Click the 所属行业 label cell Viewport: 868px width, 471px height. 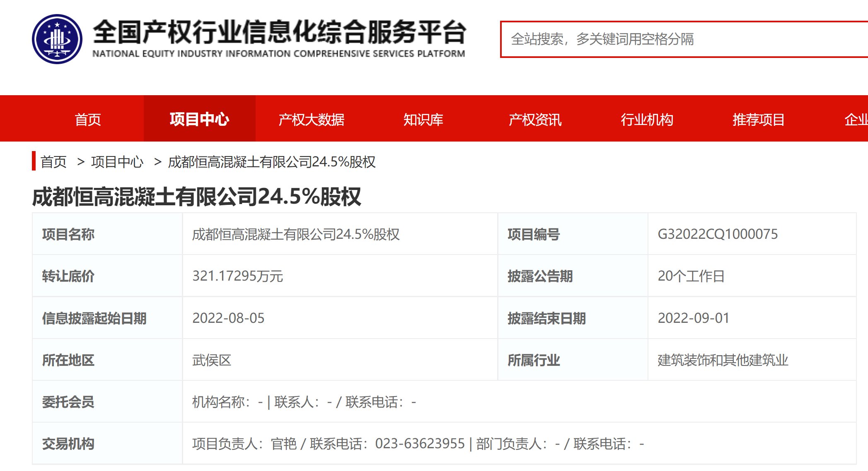pyautogui.click(x=573, y=360)
